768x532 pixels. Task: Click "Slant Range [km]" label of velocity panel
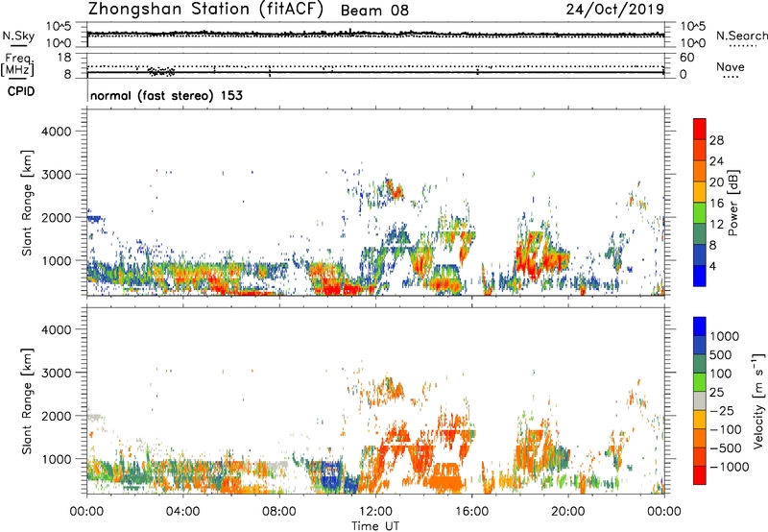pos(27,401)
